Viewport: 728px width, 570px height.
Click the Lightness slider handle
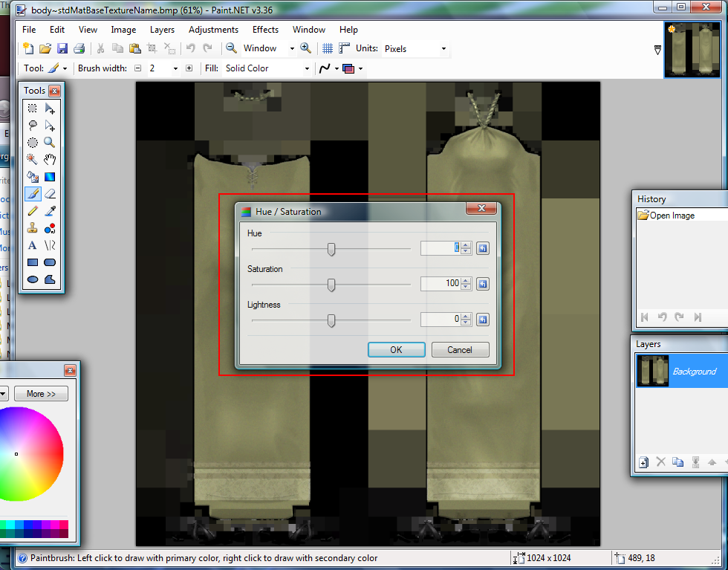coord(331,320)
